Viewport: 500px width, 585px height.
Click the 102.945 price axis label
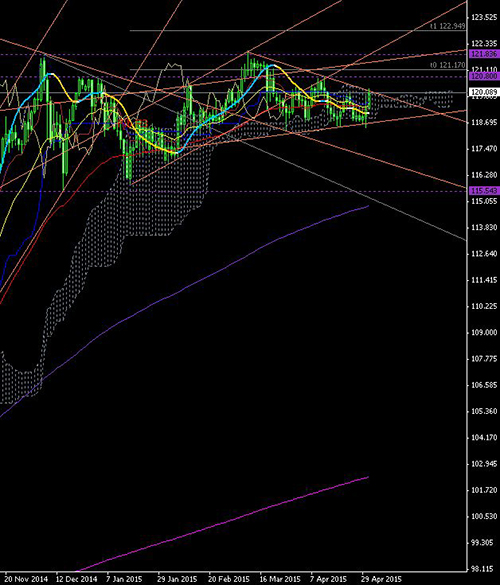[484, 464]
